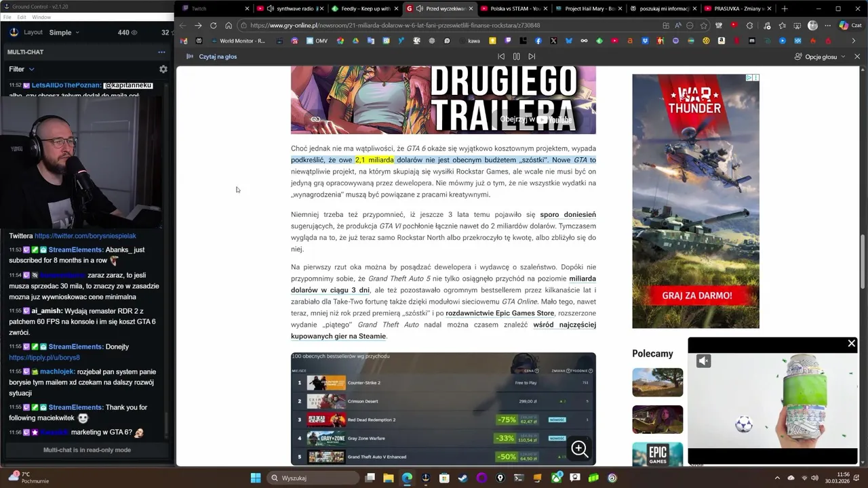Open the tipply.pl donation link in chat
Image resolution: width=868 pixels, height=488 pixels.
click(x=44, y=358)
